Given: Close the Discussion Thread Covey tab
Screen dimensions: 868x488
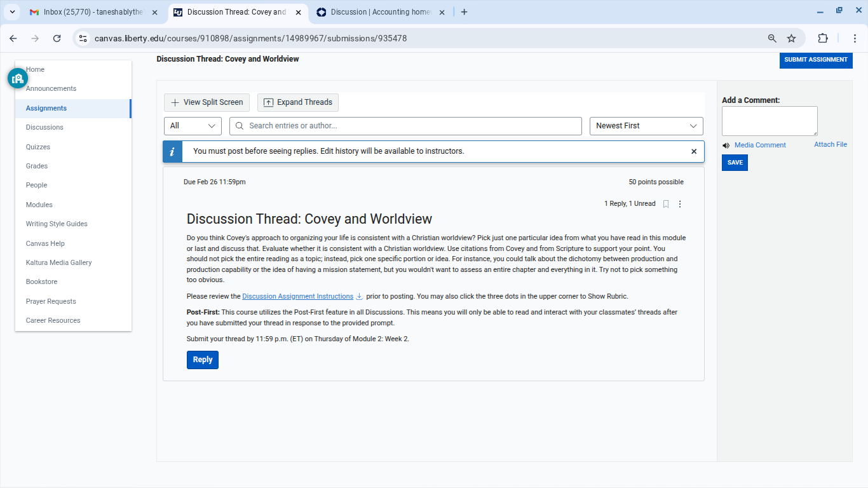Looking at the screenshot, I should [299, 12].
